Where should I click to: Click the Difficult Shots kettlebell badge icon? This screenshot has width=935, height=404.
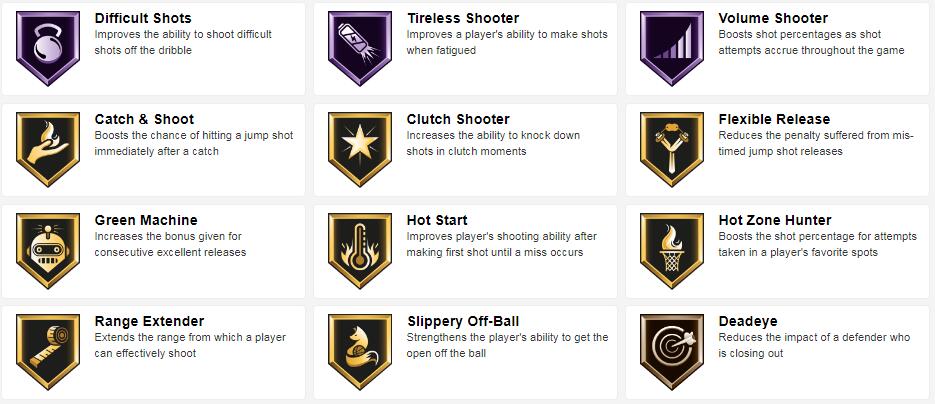[47, 48]
